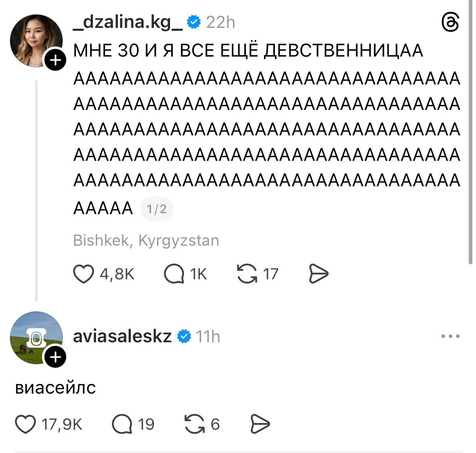Like the aviasaleskz reply
Image resolution: width=476 pixels, height=453 pixels.
click(25, 424)
